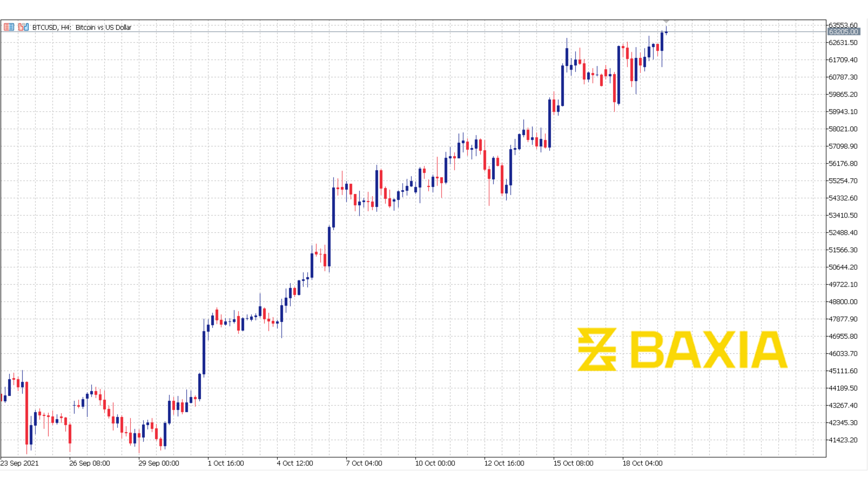Click the 46955.80 price axis label
The width and height of the screenshot is (868, 489).
point(843,336)
